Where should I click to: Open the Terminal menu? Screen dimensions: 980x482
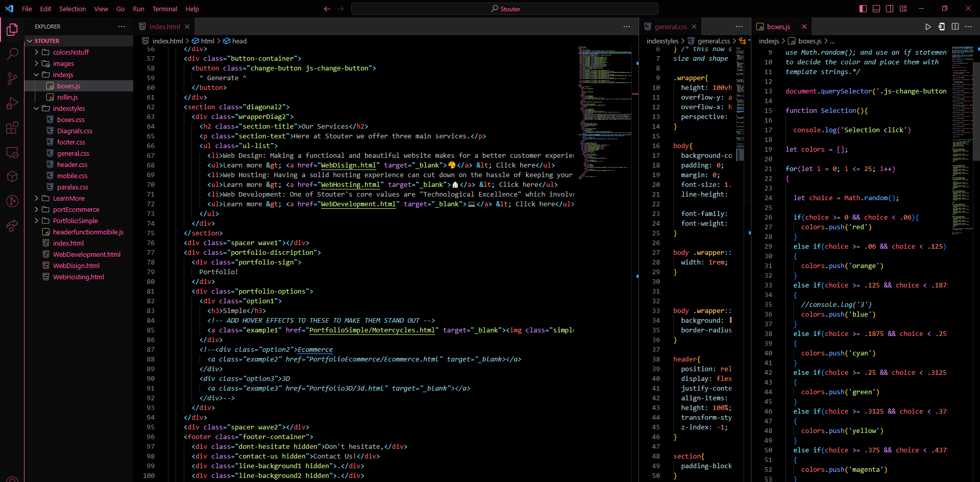(x=164, y=9)
